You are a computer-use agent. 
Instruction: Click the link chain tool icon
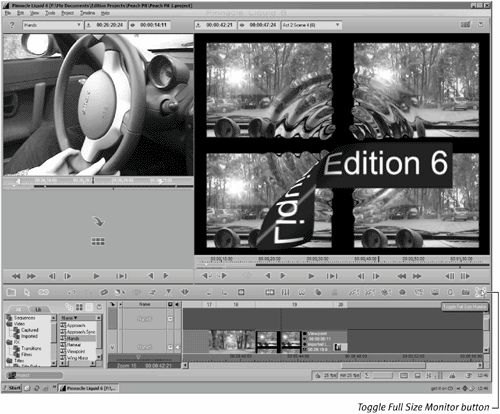tap(43, 292)
